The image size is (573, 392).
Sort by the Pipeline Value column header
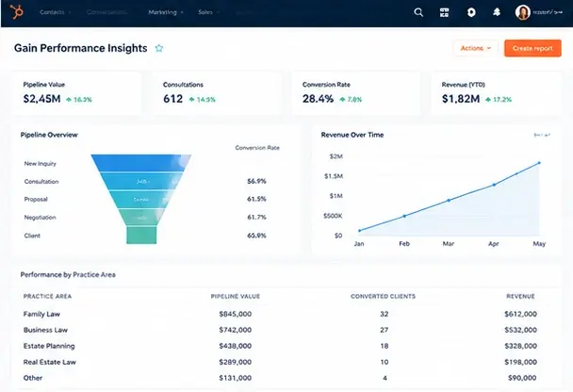pyautogui.click(x=236, y=296)
